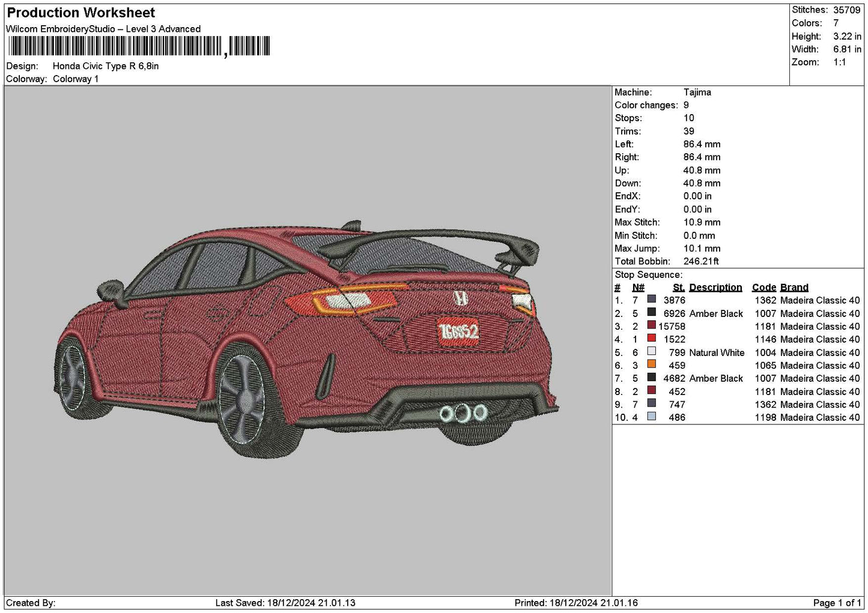Click the Colors value 7 in header

click(x=836, y=23)
